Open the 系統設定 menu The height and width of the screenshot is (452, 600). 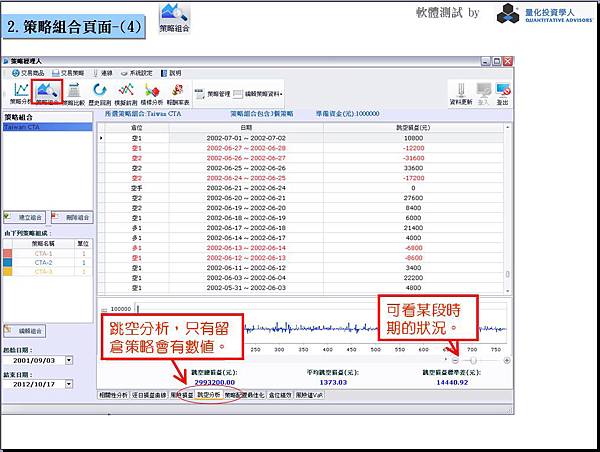[x=137, y=73]
